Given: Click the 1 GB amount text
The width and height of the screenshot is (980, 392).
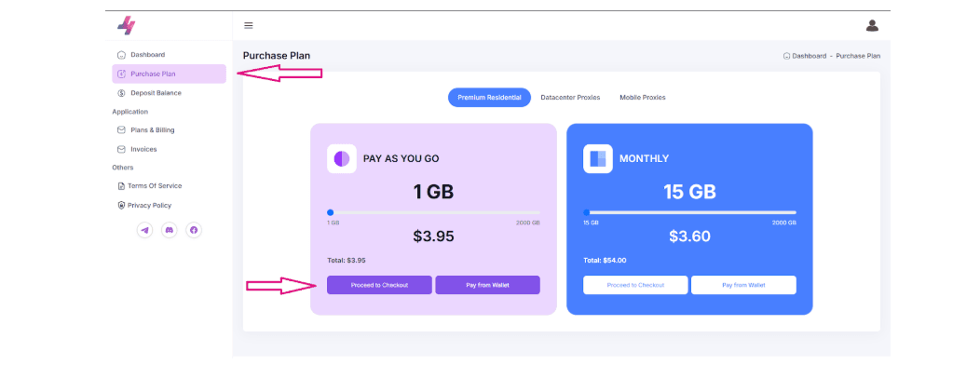Looking at the screenshot, I should 433,191.
